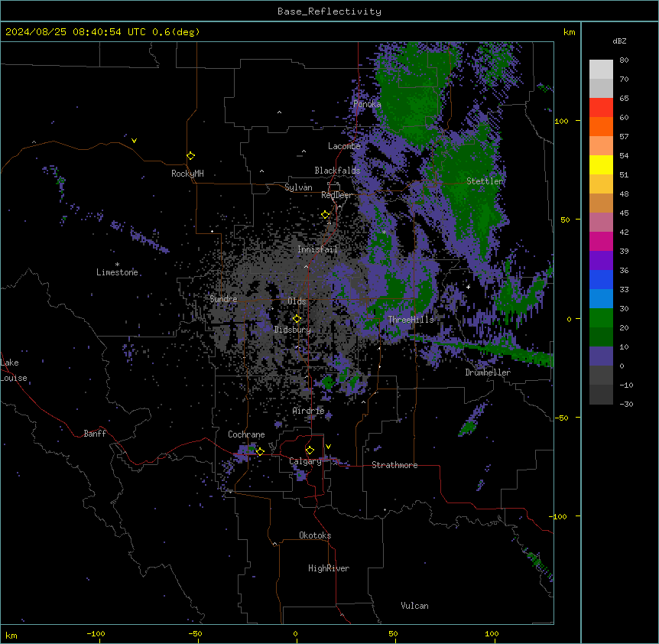Click the Okotoks city label

point(315,535)
